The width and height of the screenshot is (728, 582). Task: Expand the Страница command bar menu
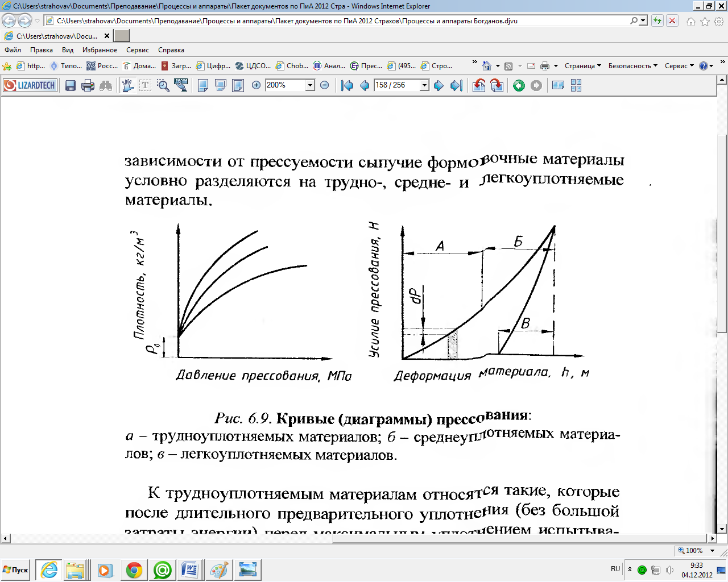click(583, 66)
